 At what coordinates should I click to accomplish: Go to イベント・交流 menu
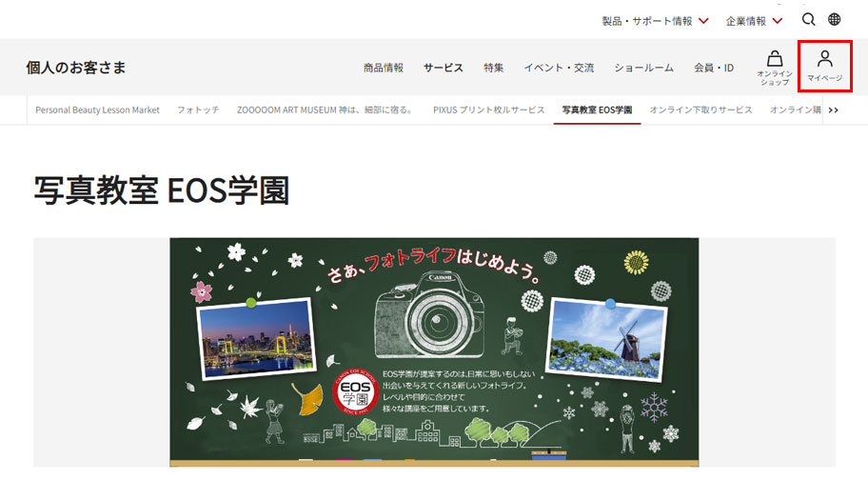tap(559, 68)
